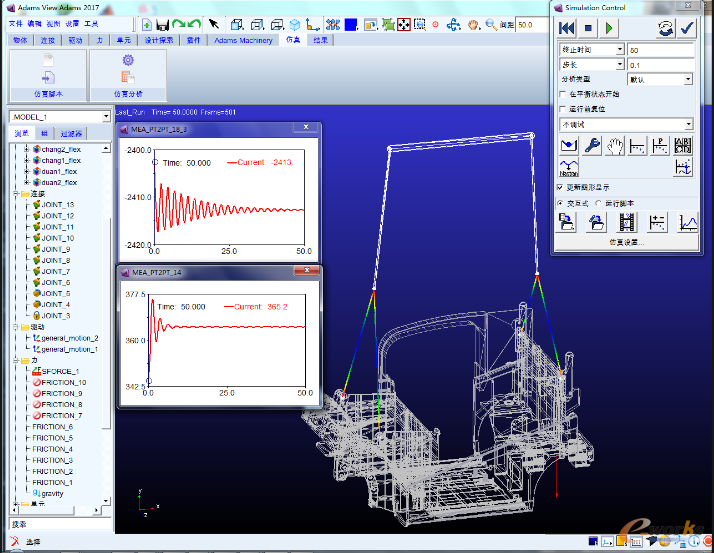Select JOINT_13 in the model tree
The height and width of the screenshot is (553, 714).
coord(58,205)
